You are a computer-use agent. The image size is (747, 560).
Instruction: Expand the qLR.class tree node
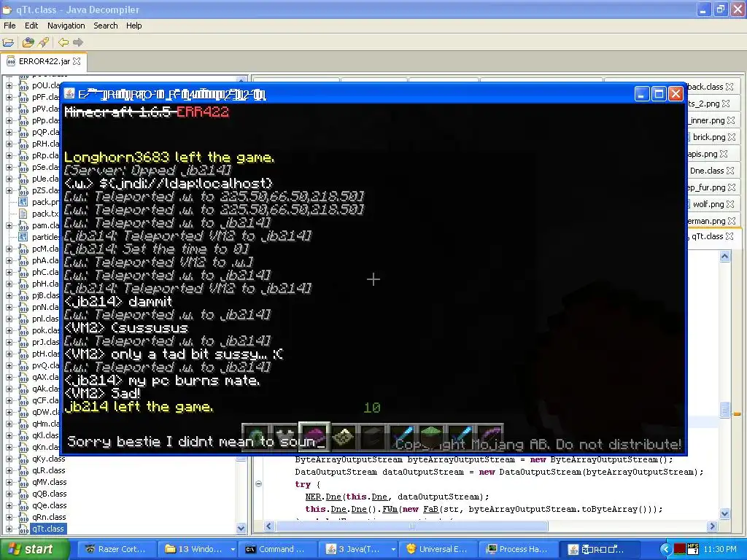[x=9, y=470]
